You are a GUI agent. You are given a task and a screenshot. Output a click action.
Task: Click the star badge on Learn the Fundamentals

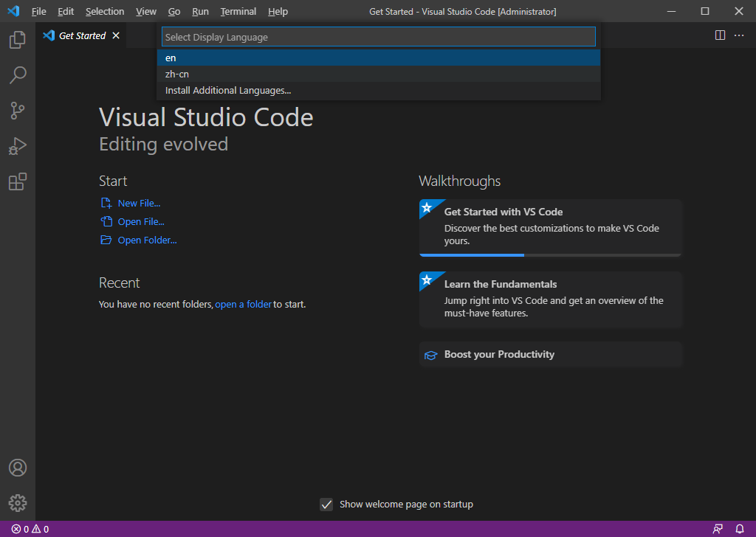pos(426,280)
